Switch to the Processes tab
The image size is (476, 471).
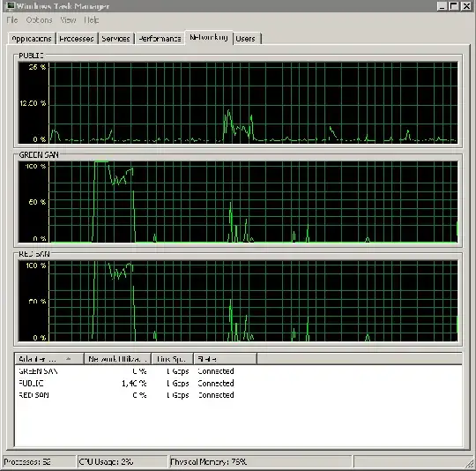pos(77,39)
